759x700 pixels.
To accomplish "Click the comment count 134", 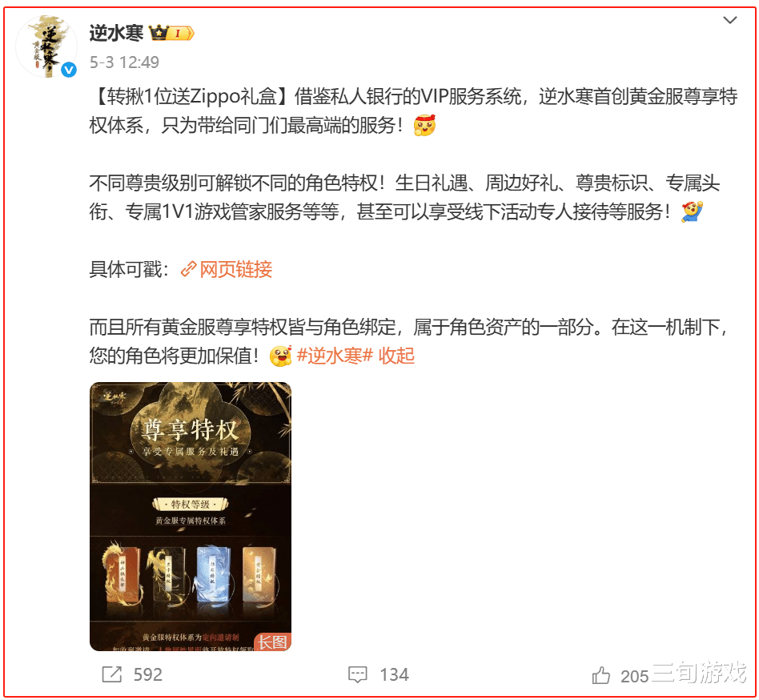I will pyautogui.click(x=394, y=674).
